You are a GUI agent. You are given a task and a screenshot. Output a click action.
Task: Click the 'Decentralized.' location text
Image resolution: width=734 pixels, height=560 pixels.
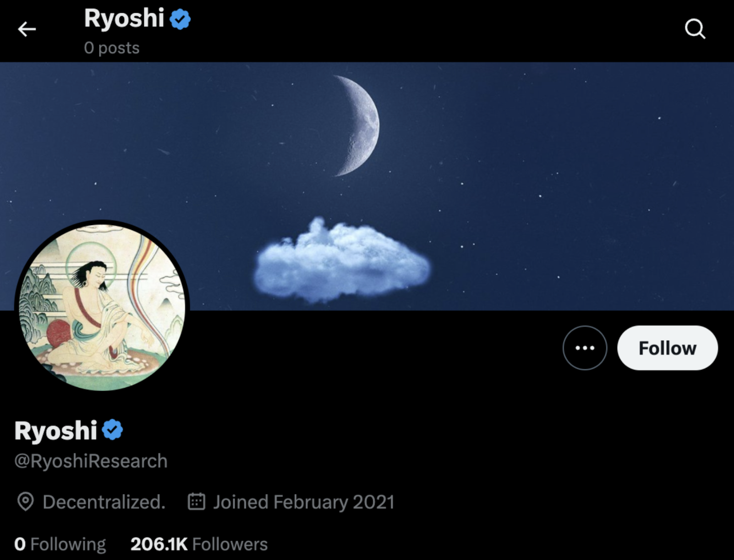(104, 502)
